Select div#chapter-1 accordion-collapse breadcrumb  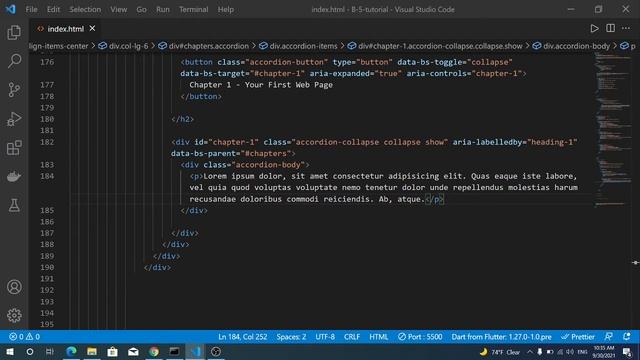pyautogui.click(x=435, y=46)
